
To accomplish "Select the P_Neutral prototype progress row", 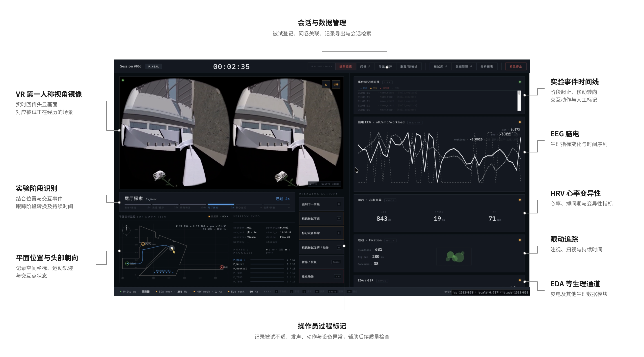I will [x=264, y=268].
